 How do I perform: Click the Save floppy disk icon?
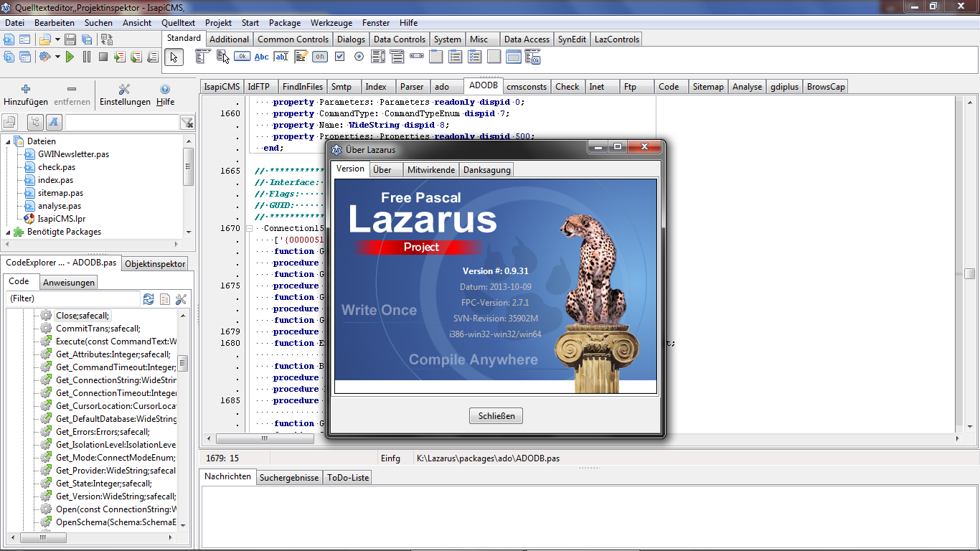[70, 39]
